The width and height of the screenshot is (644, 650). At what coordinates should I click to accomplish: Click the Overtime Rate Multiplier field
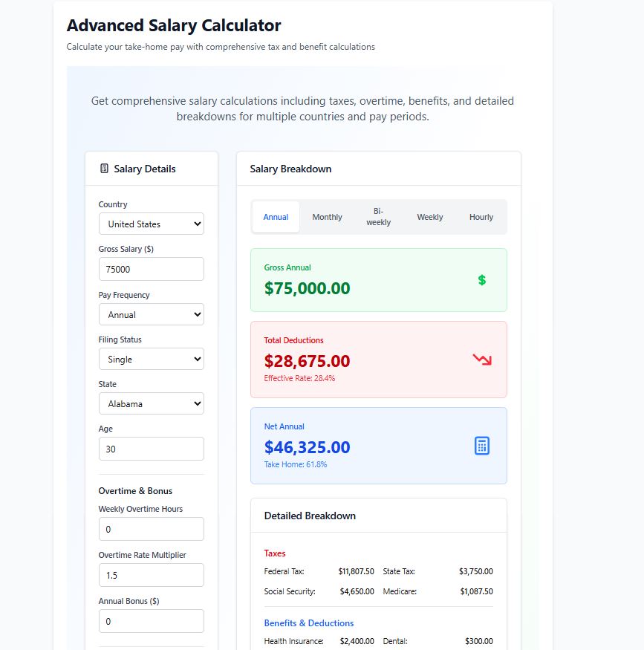152,575
